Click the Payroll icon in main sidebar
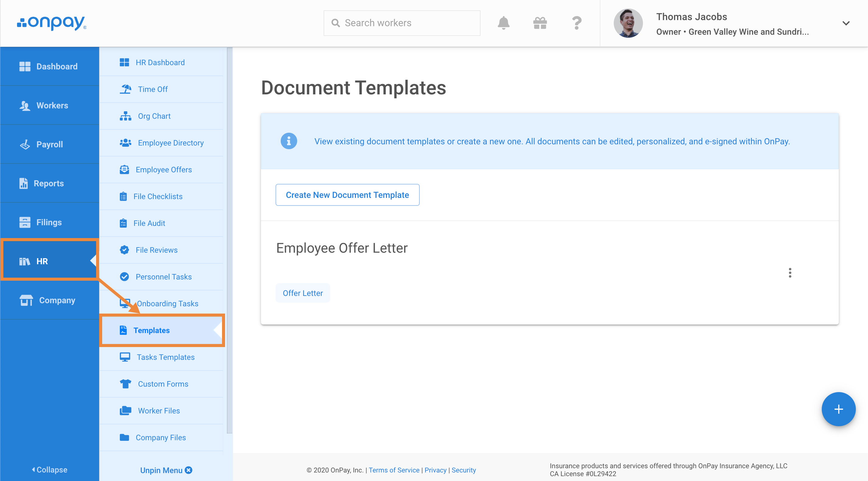Image resolution: width=868 pixels, height=481 pixels. [x=25, y=144]
